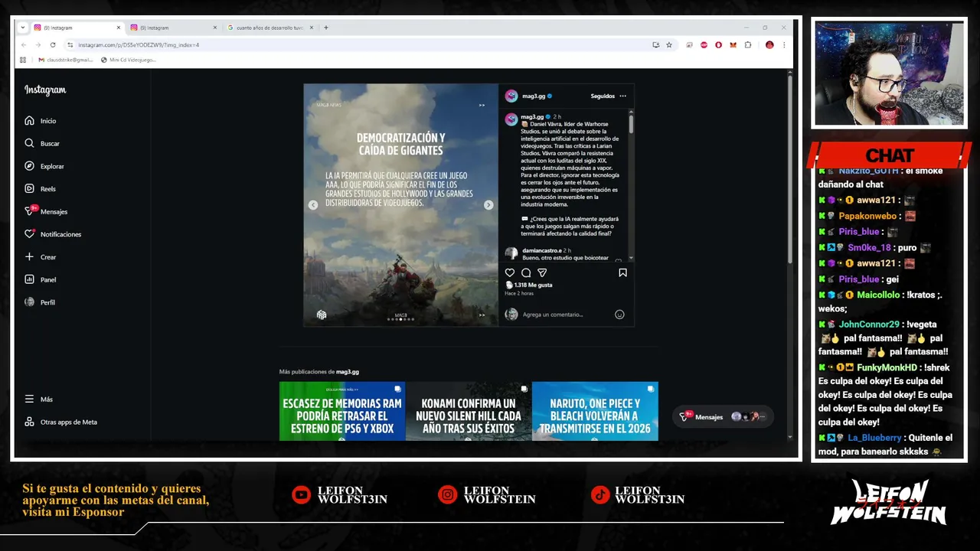
Task: Toggle the Seguidos follow button
Action: click(x=603, y=96)
